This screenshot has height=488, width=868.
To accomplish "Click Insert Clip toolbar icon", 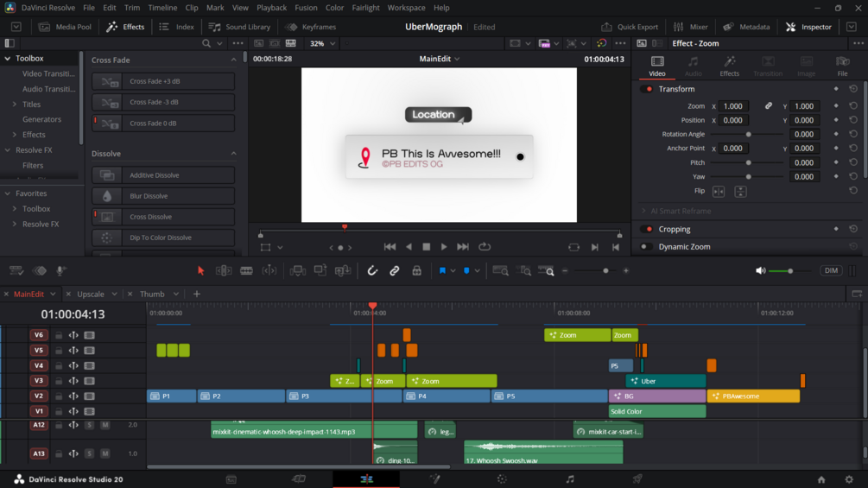I will (298, 270).
